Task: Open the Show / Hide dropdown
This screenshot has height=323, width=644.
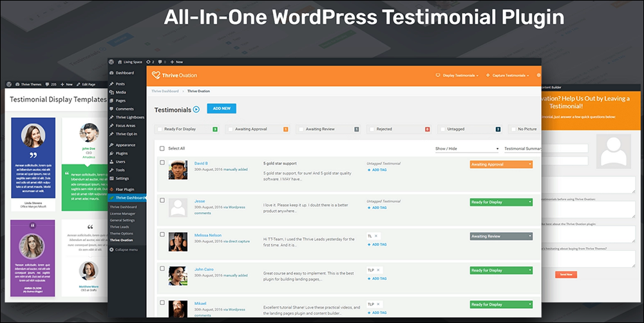Action: (x=467, y=149)
